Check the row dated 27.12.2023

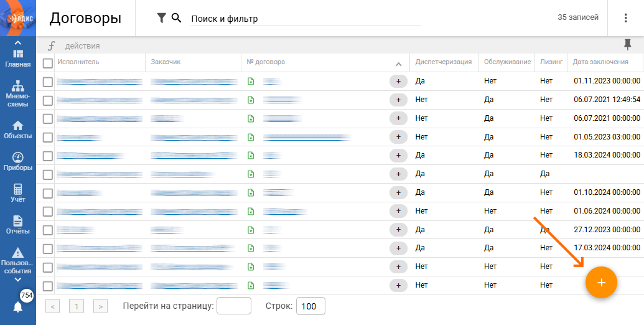point(48,230)
